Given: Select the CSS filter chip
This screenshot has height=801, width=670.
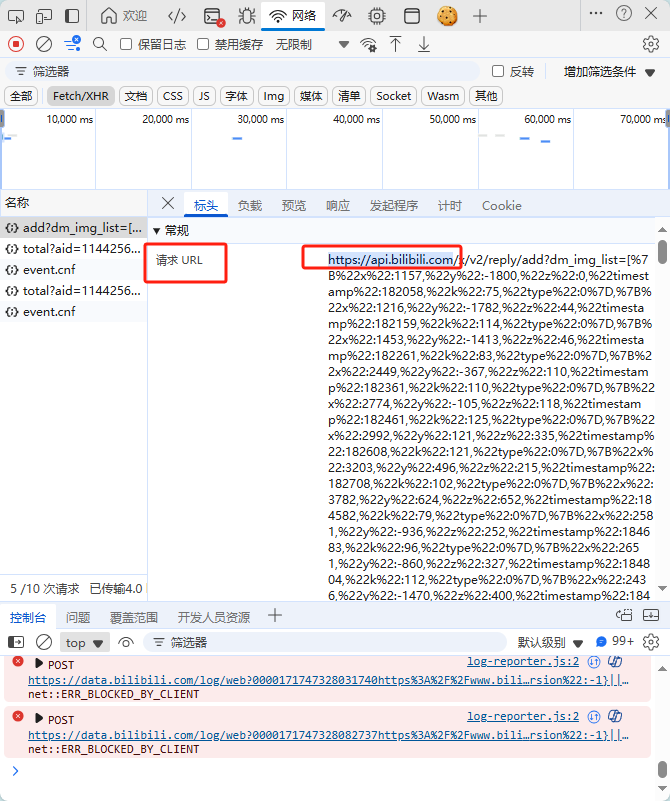Looking at the screenshot, I should [173, 96].
